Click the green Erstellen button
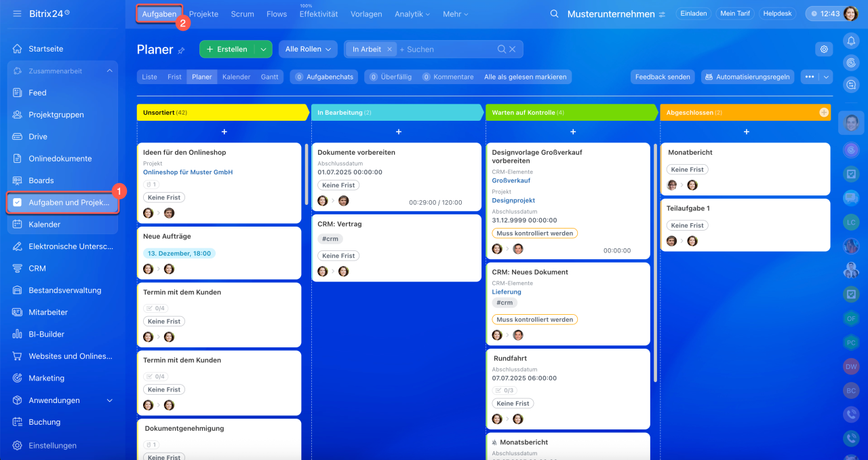This screenshot has height=460, width=868. coord(227,49)
